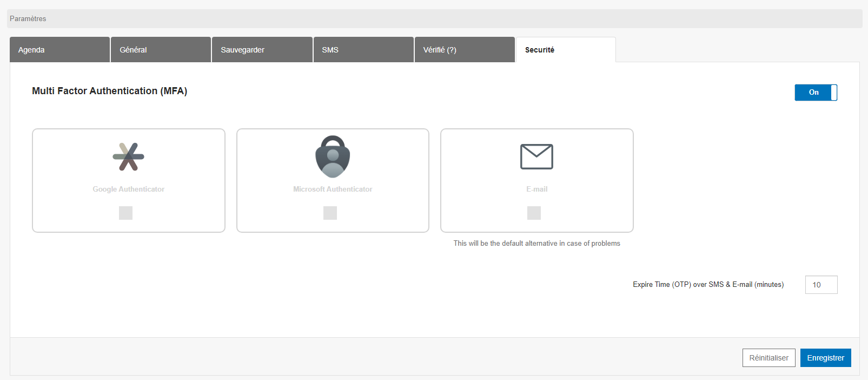
Task: Open the Agenda tab
Action: click(x=59, y=50)
